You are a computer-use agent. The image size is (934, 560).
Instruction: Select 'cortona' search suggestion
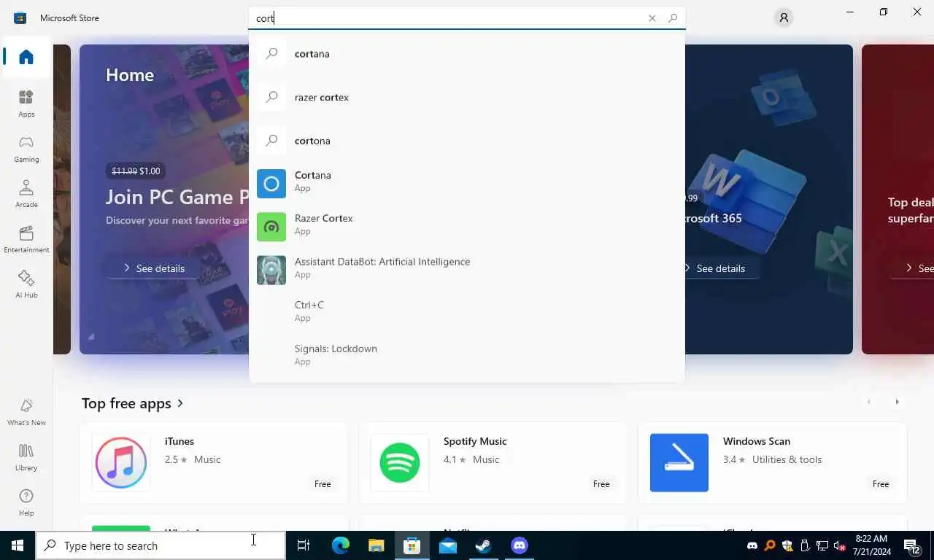pyautogui.click(x=467, y=141)
